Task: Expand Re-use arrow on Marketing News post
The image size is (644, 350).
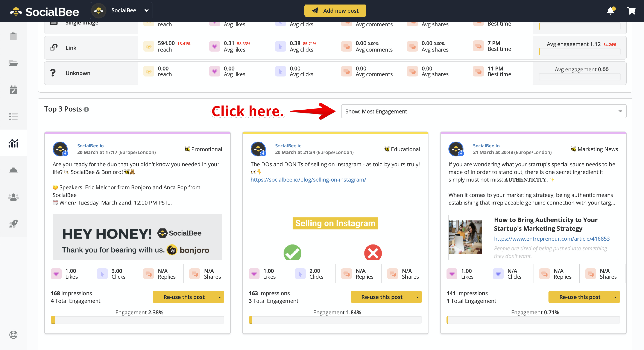Action: click(615, 297)
